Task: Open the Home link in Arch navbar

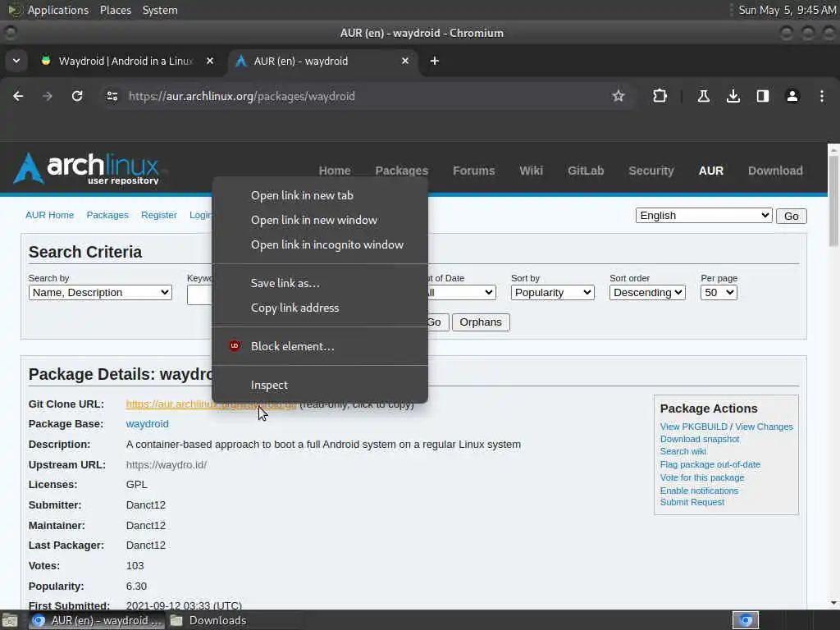Action: click(x=335, y=171)
